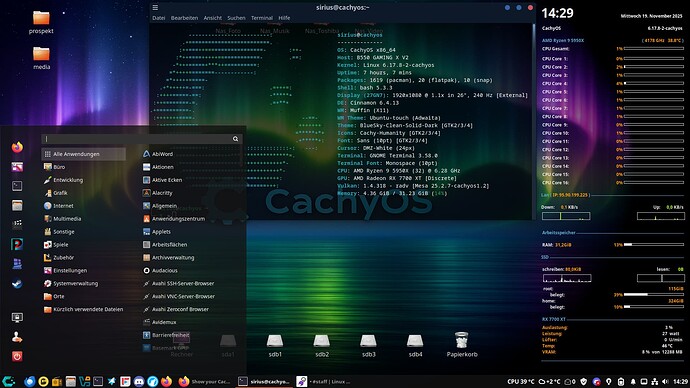690x388 pixels.
Task: Click the CPU 39 °C panel indicator
Action: 521,381
